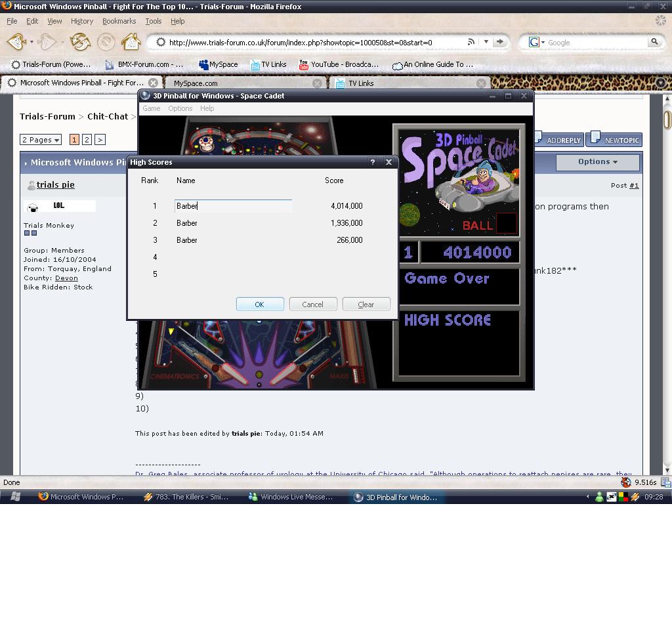672x630 pixels.
Task: Open the An Online Guide To bookmark
Action: (433, 64)
